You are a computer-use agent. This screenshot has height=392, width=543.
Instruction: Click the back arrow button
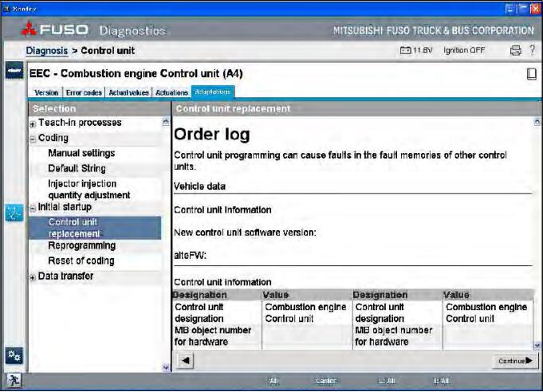pyautogui.click(x=186, y=360)
